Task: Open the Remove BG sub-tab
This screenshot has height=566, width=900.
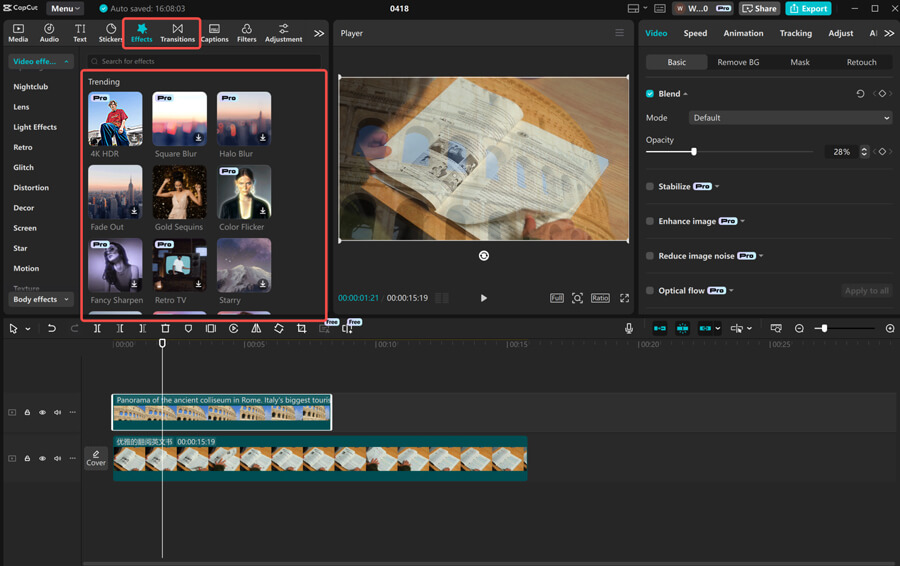Action: tap(738, 62)
